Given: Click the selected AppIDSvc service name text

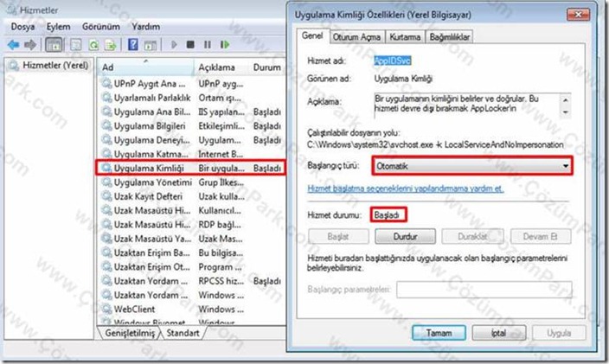Looking at the screenshot, I should 392,61.
